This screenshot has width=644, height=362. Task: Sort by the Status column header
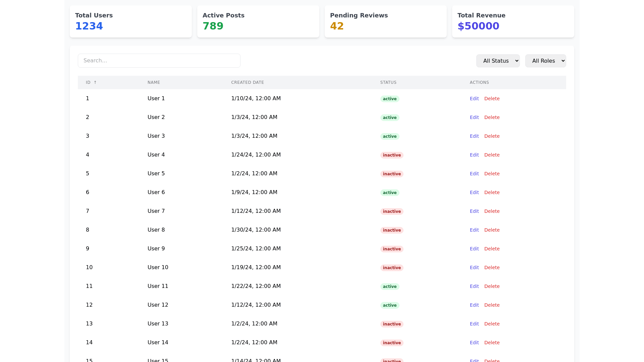[x=388, y=82]
